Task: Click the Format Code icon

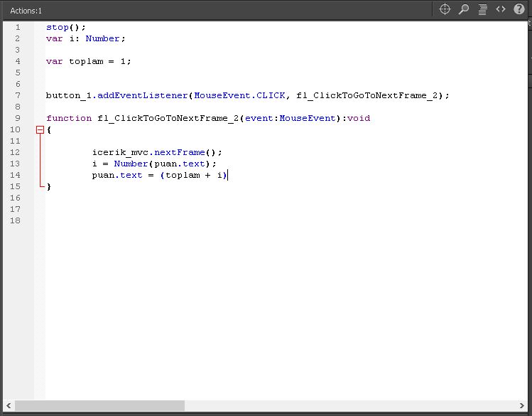Action: (482, 9)
